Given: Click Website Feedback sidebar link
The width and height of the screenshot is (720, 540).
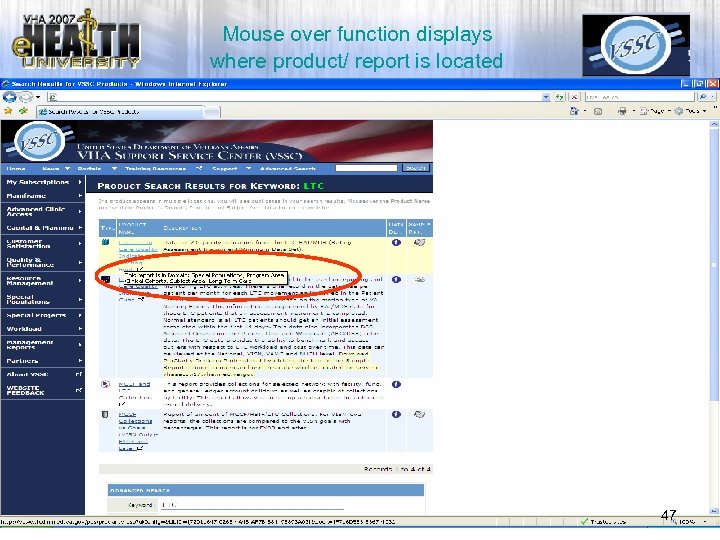Looking at the screenshot, I should pyautogui.click(x=43, y=390).
